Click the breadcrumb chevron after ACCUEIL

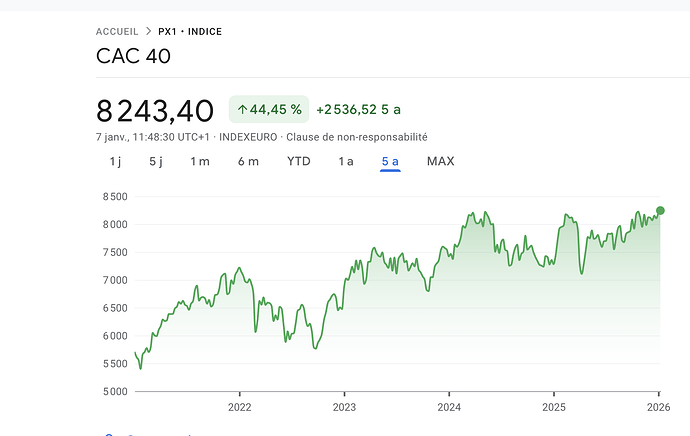click(148, 32)
